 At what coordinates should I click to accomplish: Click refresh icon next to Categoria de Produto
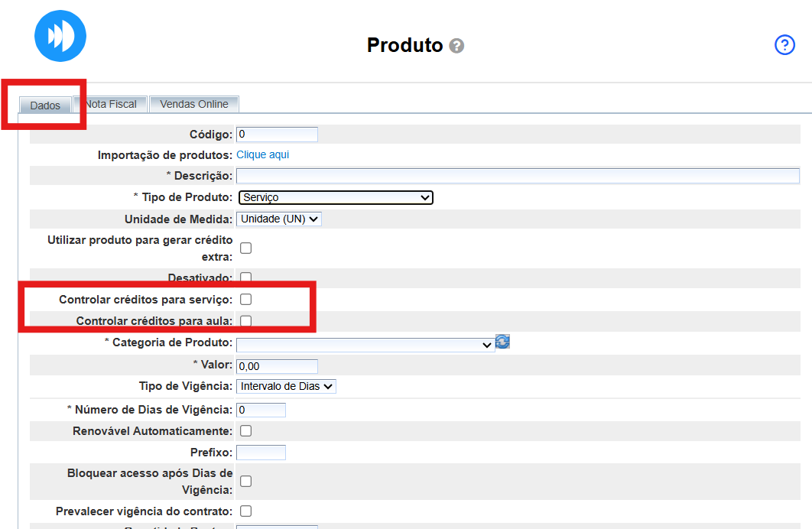pyautogui.click(x=502, y=342)
